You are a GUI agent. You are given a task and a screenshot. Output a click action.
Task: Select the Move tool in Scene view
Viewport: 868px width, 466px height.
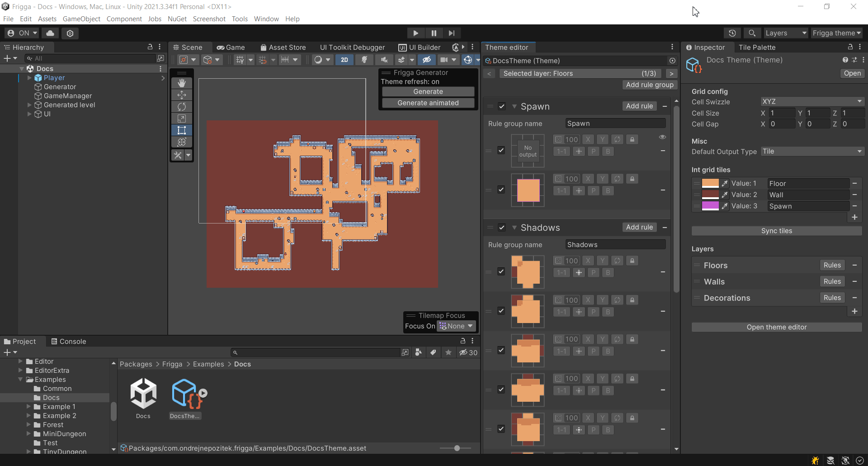click(182, 95)
